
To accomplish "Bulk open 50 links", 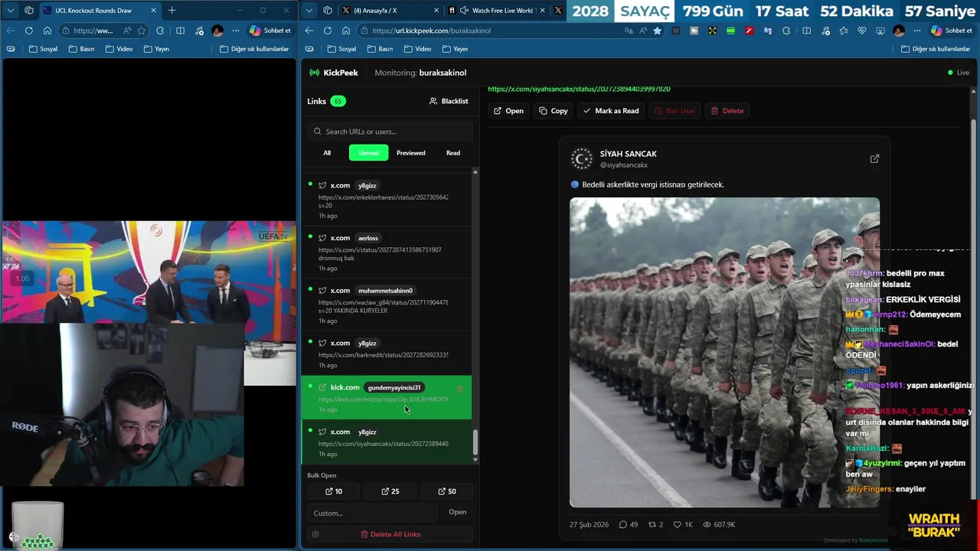I will tap(447, 491).
